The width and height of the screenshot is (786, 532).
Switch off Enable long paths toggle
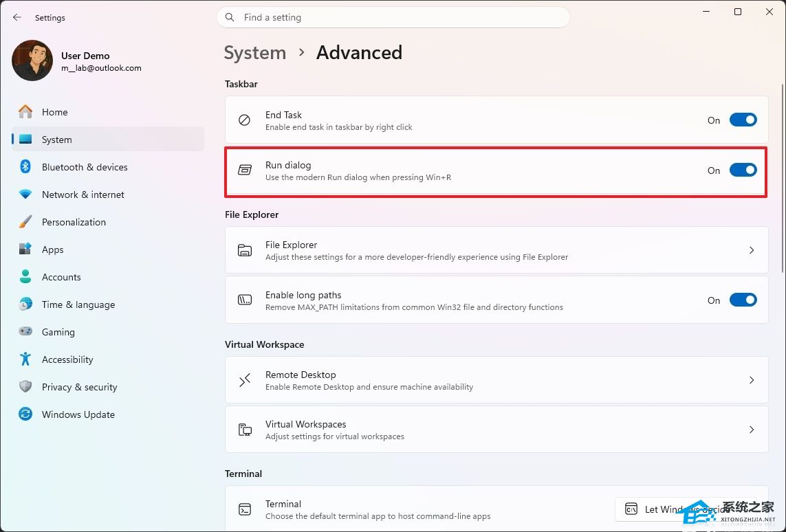pos(743,300)
